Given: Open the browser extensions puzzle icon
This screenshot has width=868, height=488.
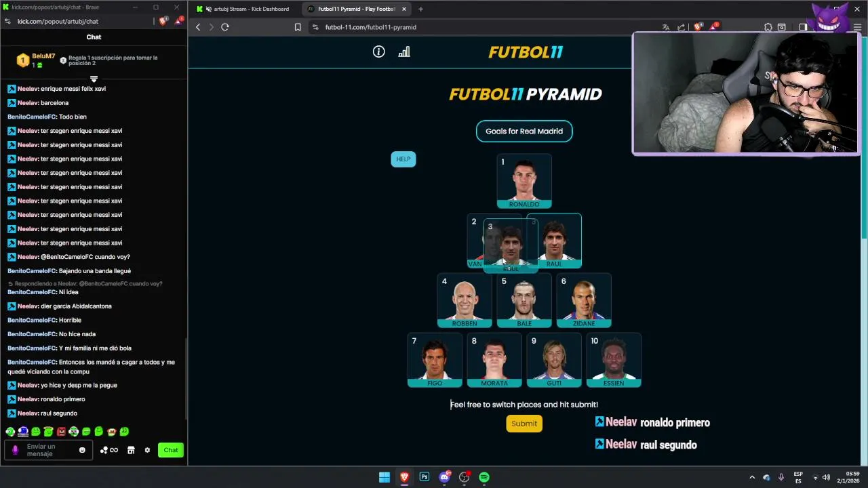Looking at the screenshot, I should [x=768, y=27].
